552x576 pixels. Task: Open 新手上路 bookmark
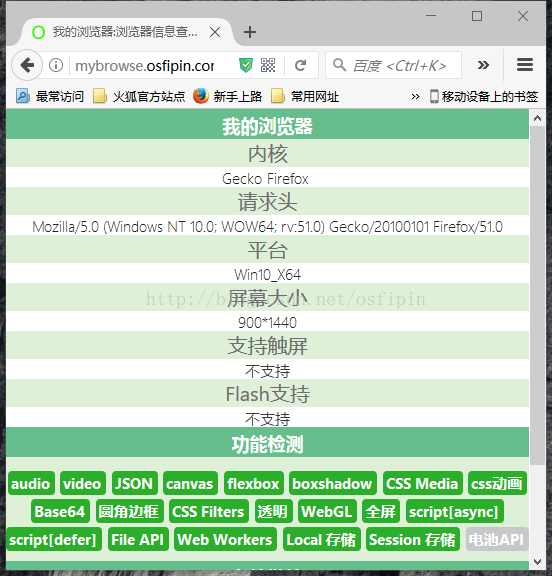coord(227,97)
